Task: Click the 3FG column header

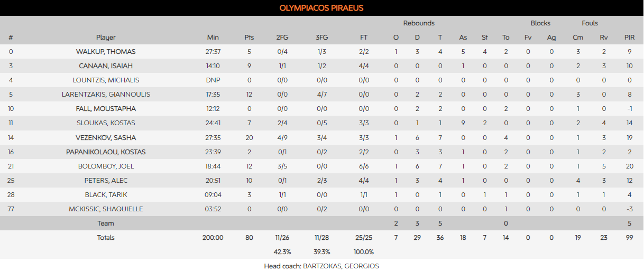Action: click(x=321, y=38)
